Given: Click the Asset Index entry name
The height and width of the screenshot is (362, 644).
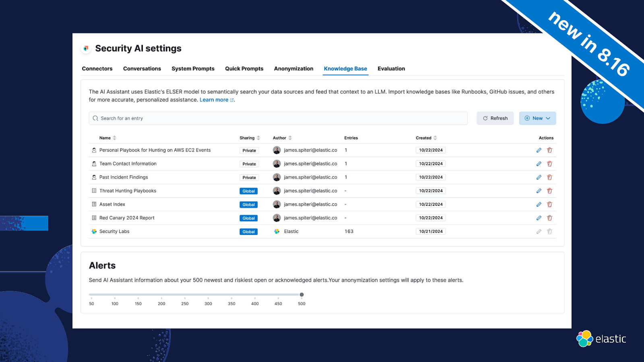Looking at the screenshot, I should pos(112,204).
